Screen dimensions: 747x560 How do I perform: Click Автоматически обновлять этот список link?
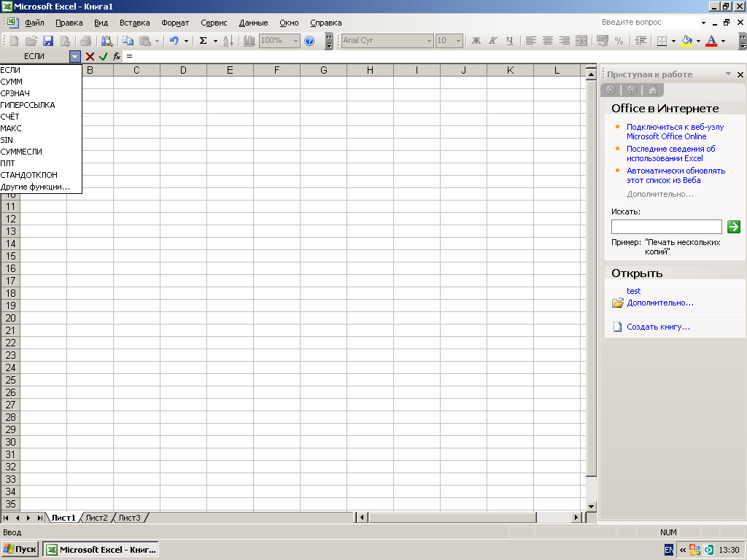click(676, 175)
